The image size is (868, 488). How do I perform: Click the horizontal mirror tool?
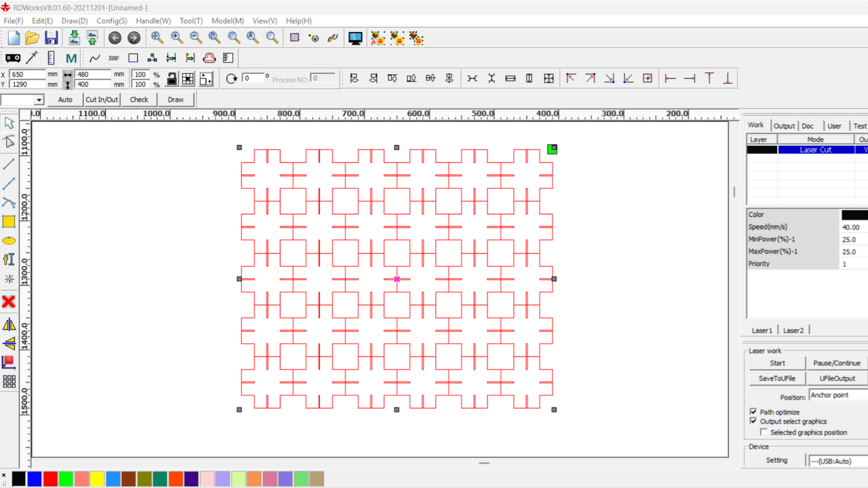pyautogui.click(x=9, y=325)
